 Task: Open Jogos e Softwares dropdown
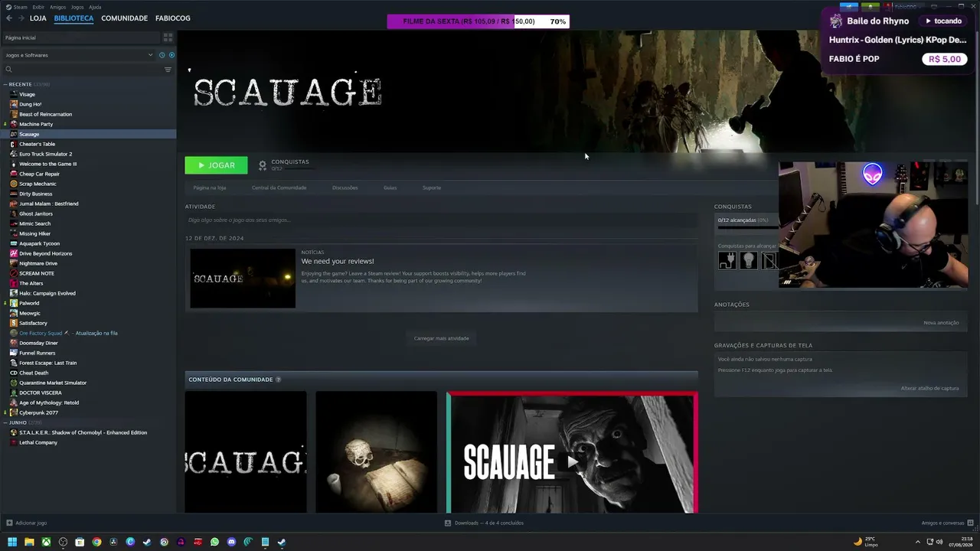tap(80, 55)
